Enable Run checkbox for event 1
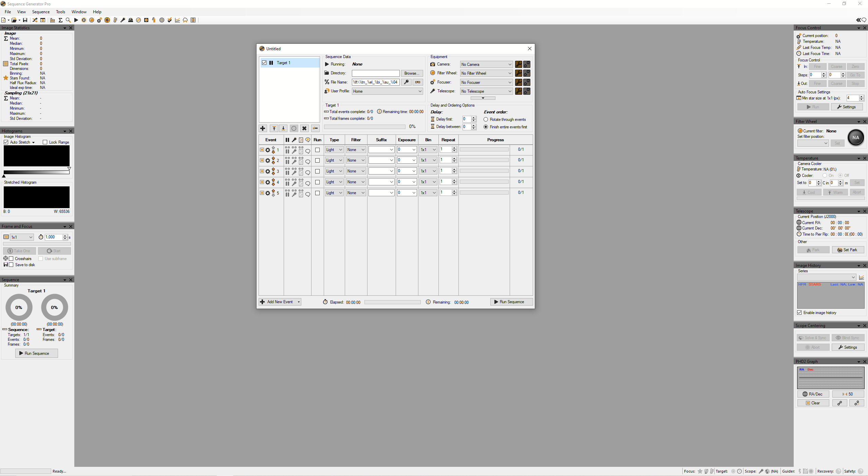The height and width of the screenshot is (476, 868). tap(317, 150)
